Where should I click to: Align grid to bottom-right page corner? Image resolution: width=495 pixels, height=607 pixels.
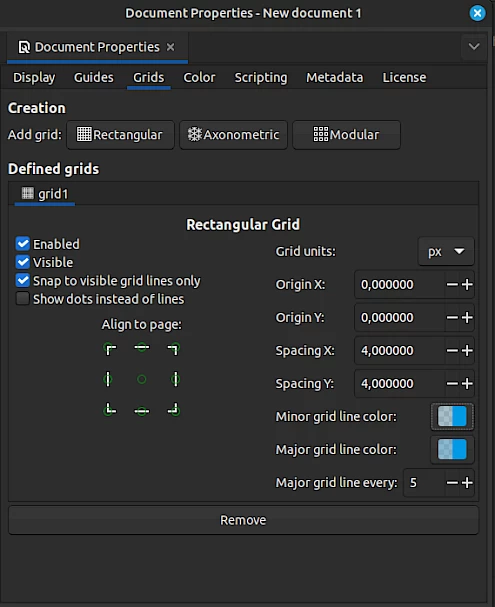point(174,409)
